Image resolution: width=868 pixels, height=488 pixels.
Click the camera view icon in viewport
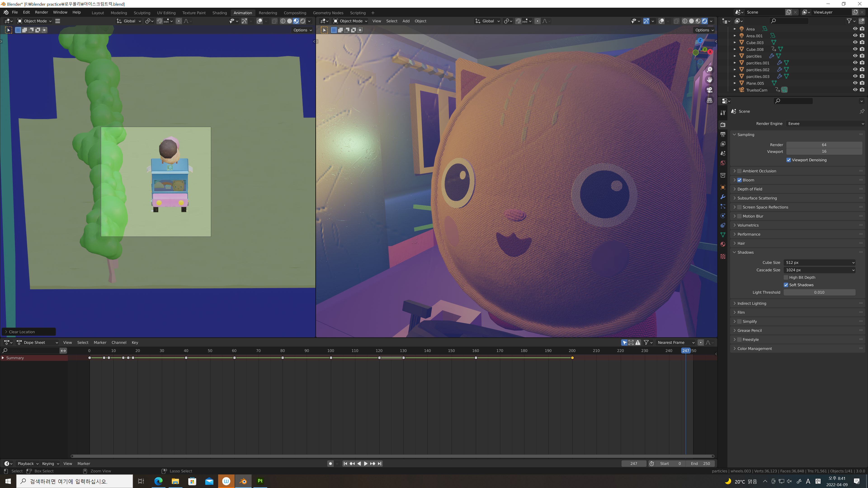710,90
